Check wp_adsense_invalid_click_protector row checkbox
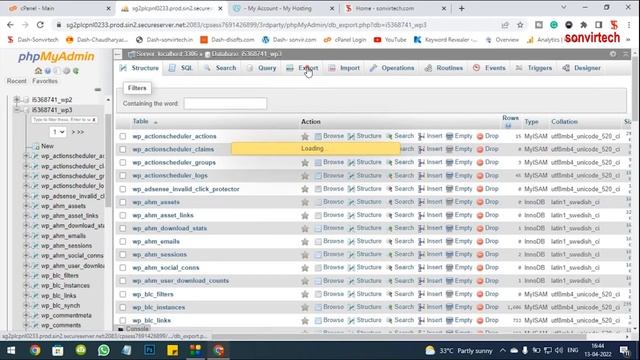The image size is (640, 360). [123, 189]
